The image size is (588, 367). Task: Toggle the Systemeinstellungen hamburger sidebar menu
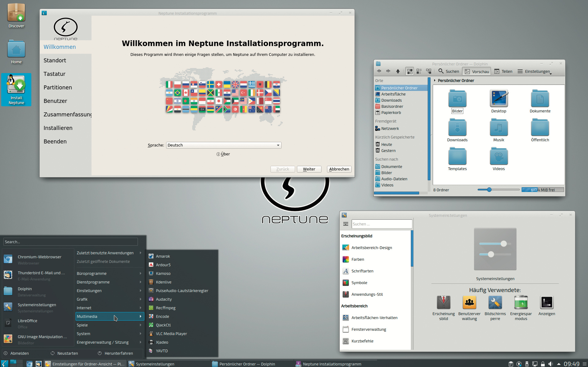coord(346,224)
